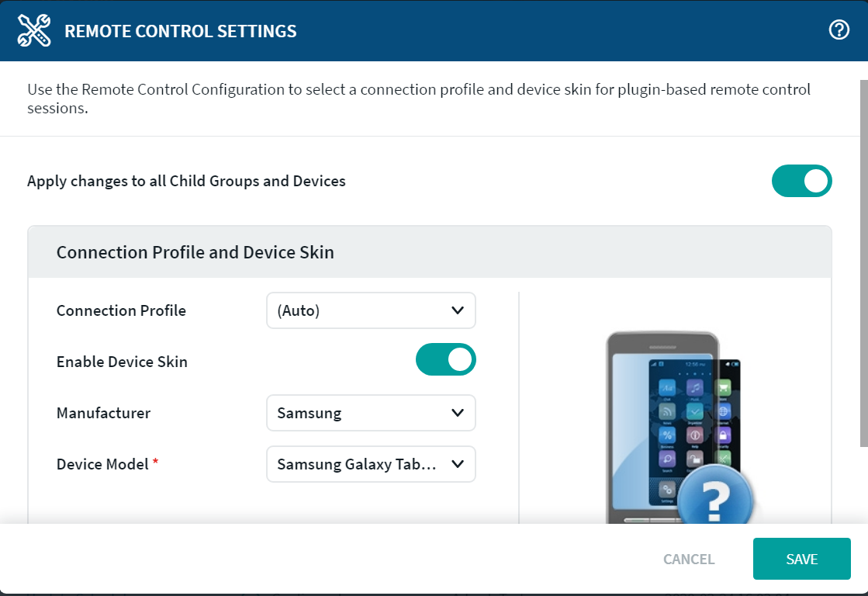Toggle Apply changes to all Child Groups switch
The width and height of the screenshot is (868, 596).
801,181
